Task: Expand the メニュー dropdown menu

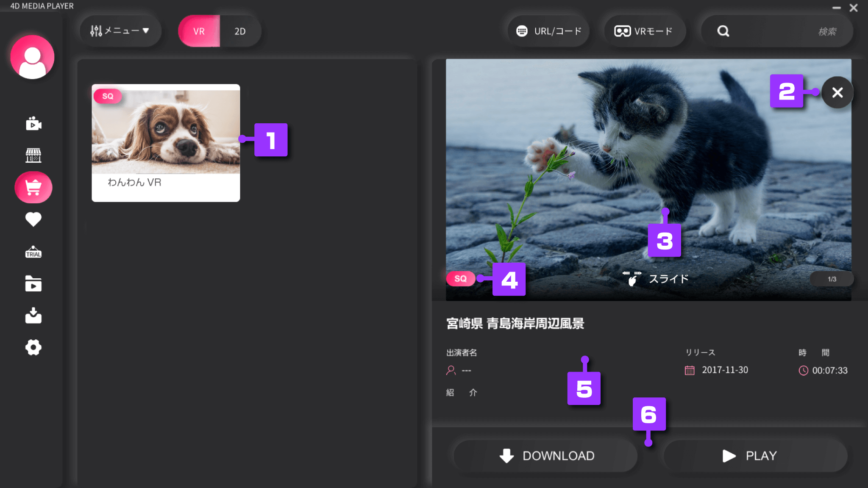Action: [120, 31]
